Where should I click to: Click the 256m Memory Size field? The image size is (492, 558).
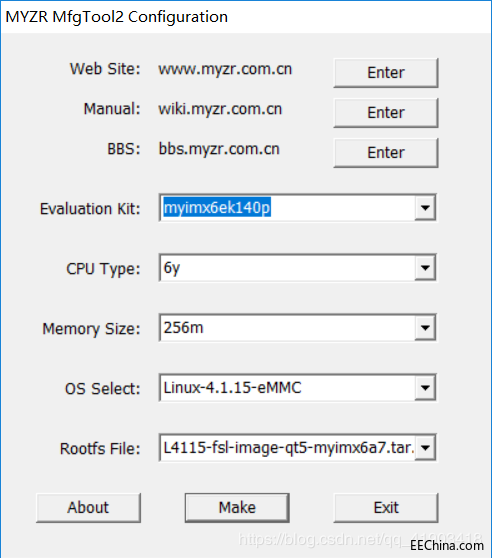pyautogui.click(x=287, y=327)
